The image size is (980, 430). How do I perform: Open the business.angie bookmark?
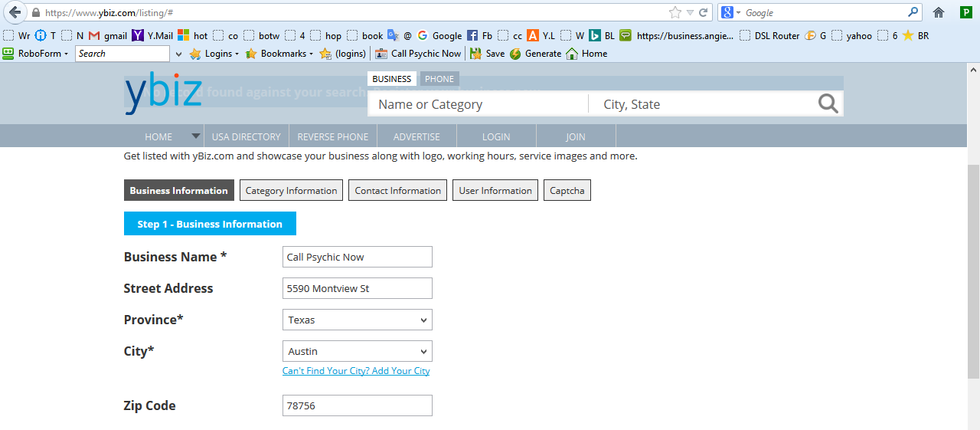pyautogui.click(x=677, y=35)
